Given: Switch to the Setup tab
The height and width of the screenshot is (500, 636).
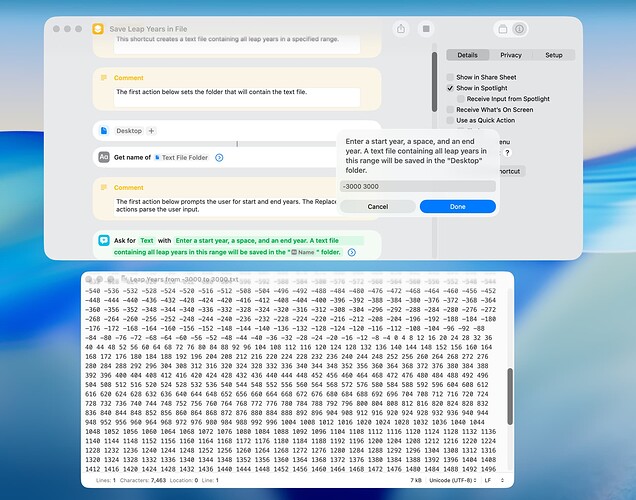Looking at the screenshot, I should pyautogui.click(x=554, y=55).
